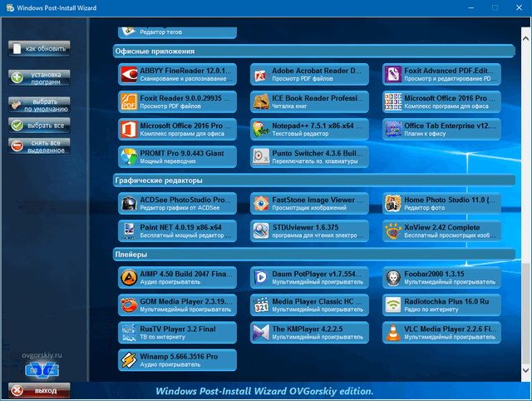Click the 'как обновить' button
Image resolution: width=532 pixels, height=401 pixels.
[x=39, y=49]
